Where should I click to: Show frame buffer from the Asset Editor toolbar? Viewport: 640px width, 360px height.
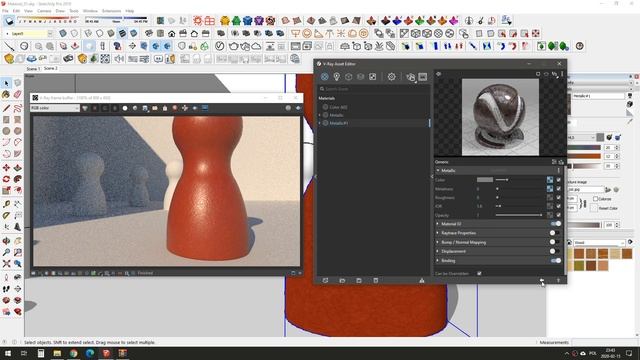pyautogui.click(x=423, y=77)
